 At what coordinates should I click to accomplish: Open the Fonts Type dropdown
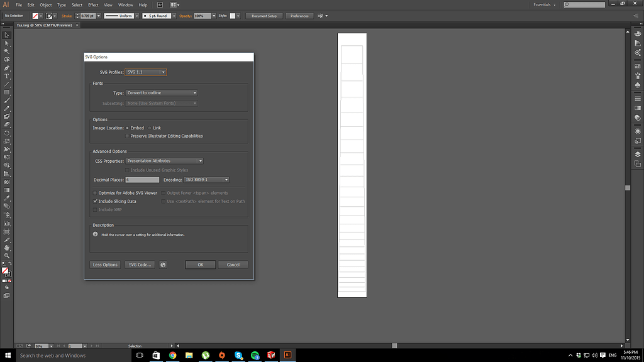tap(162, 93)
